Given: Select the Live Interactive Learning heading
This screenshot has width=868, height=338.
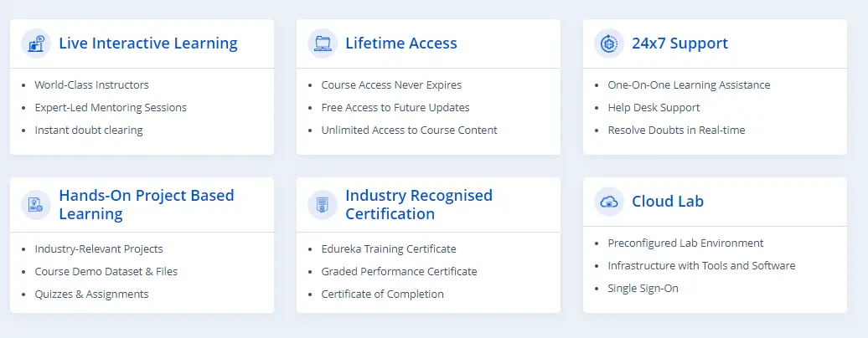Looking at the screenshot, I should point(147,44).
